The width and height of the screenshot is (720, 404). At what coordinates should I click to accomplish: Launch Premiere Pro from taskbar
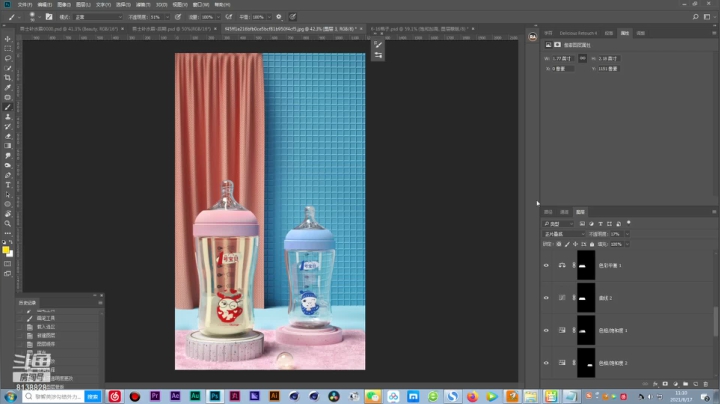pos(155,396)
